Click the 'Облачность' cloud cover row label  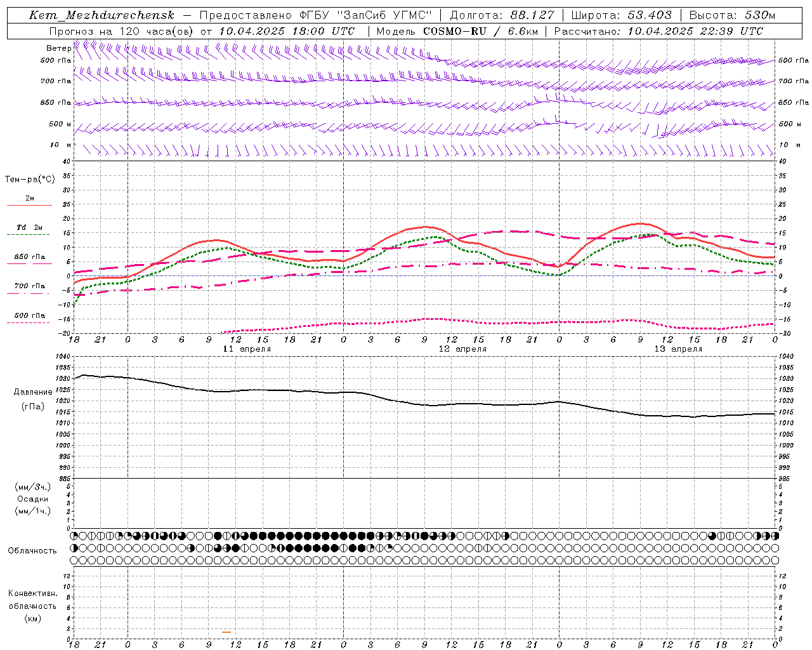(x=32, y=551)
